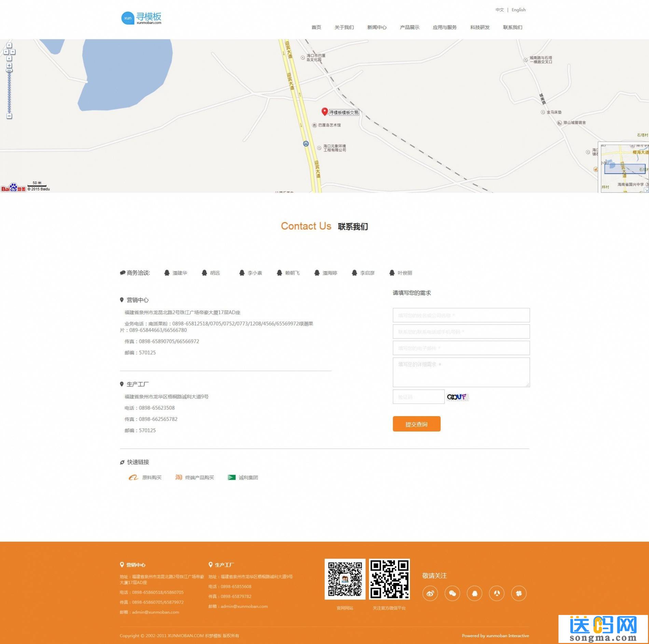
Task: Go to the 首页 nav item
Action: (x=316, y=27)
